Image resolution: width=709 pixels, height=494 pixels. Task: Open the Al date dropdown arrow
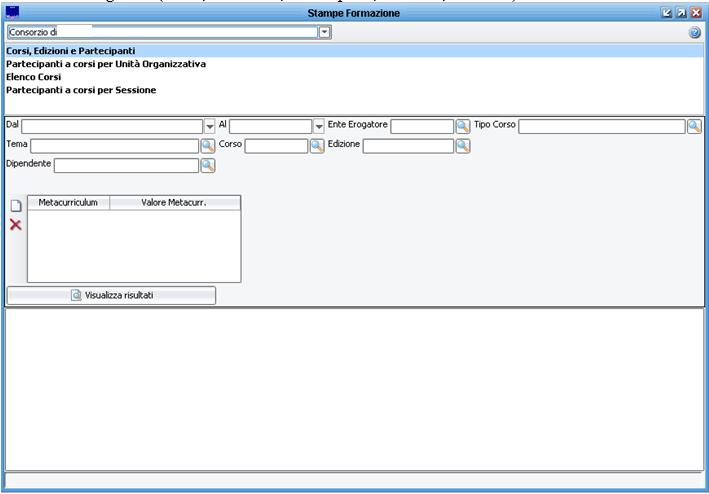pos(319,126)
